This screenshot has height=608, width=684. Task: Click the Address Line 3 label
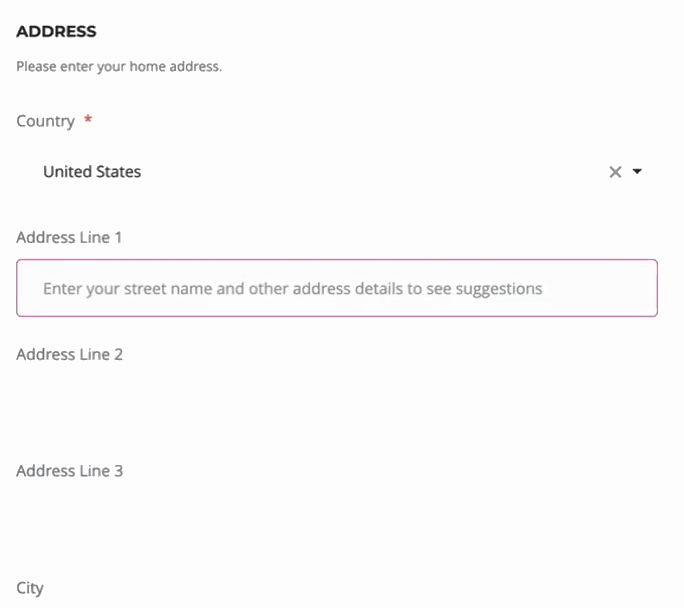(69, 471)
